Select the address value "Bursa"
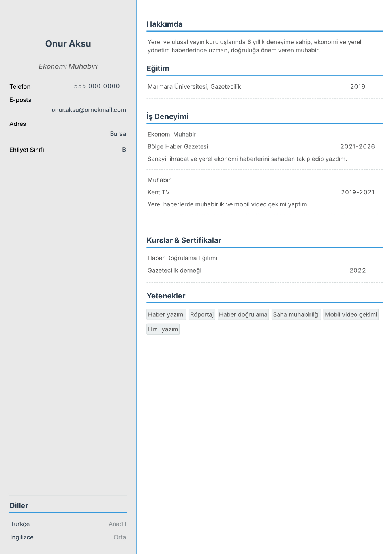Screen dimensions: 392x554 click(118, 134)
